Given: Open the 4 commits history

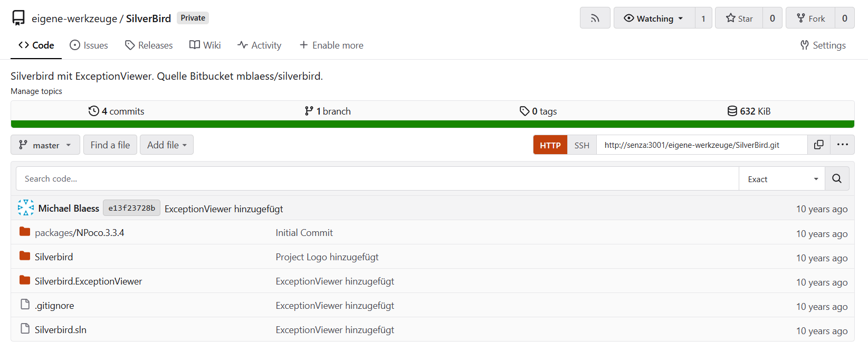Looking at the screenshot, I should coord(116,111).
